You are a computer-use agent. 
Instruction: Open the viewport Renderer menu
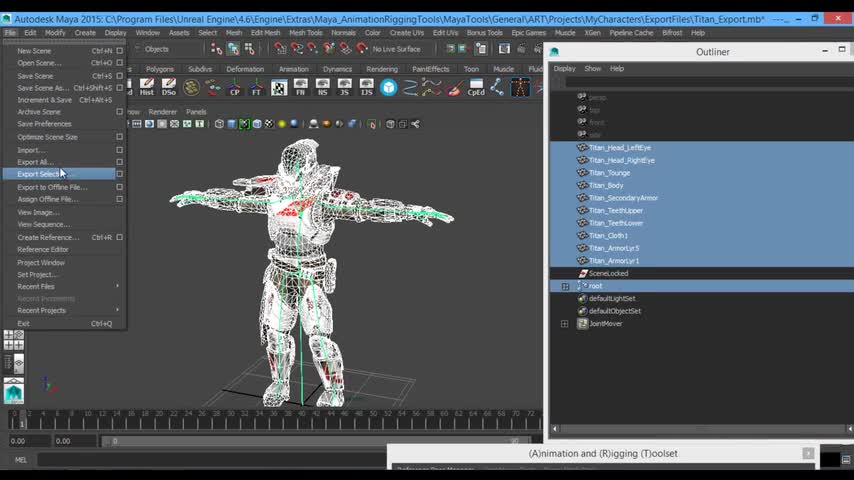(162, 112)
